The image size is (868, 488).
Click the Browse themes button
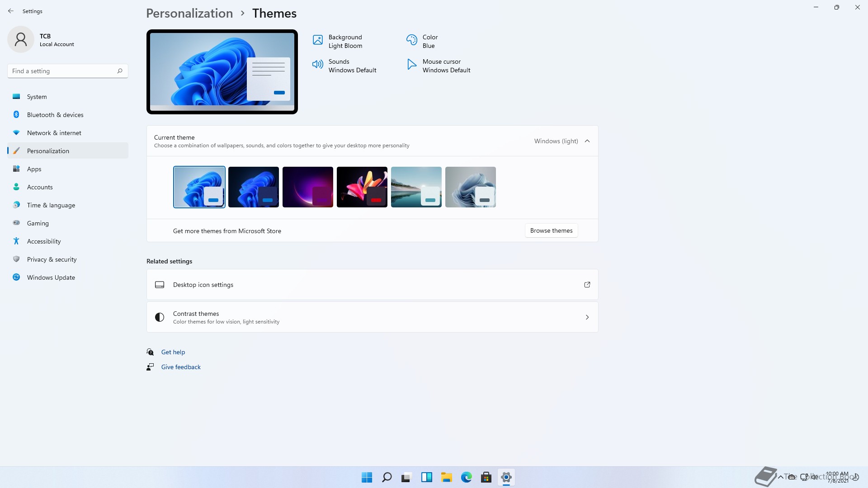point(551,230)
